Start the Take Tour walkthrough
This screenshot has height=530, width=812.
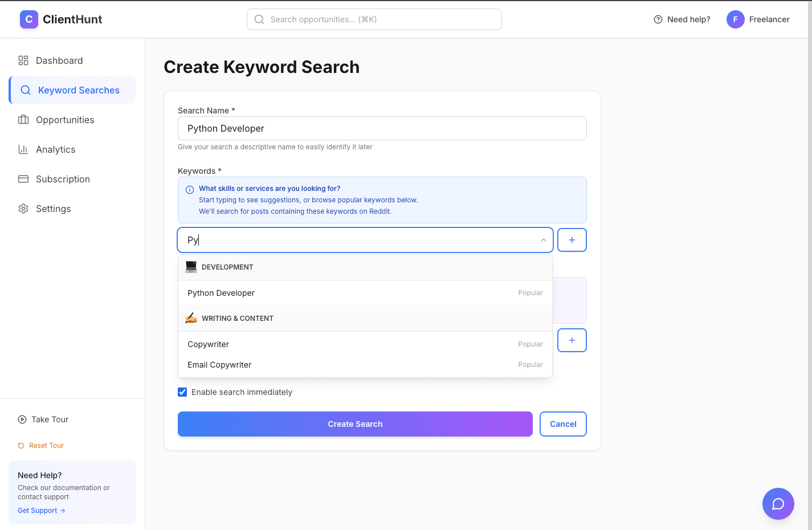pyautogui.click(x=43, y=419)
